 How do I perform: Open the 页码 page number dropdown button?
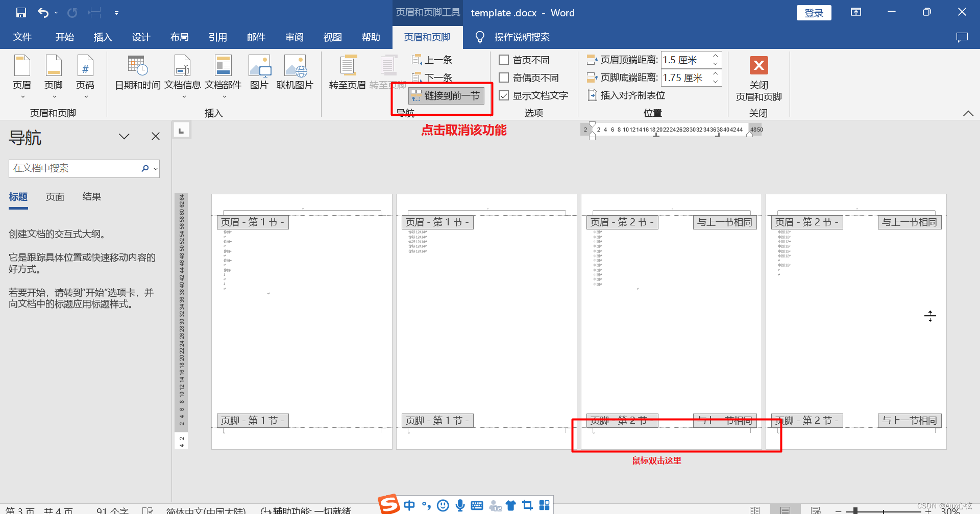coord(85,77)
